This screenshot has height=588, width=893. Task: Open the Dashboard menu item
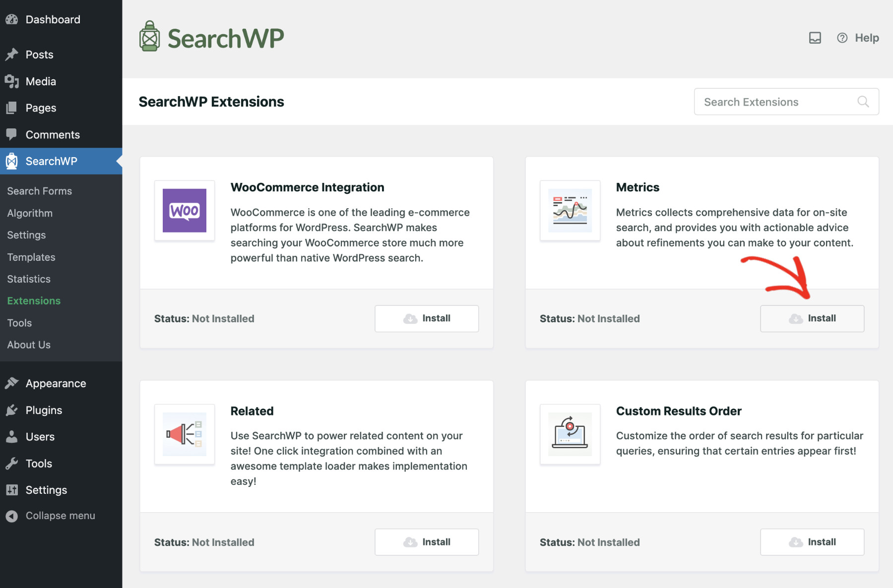point(61,19)
